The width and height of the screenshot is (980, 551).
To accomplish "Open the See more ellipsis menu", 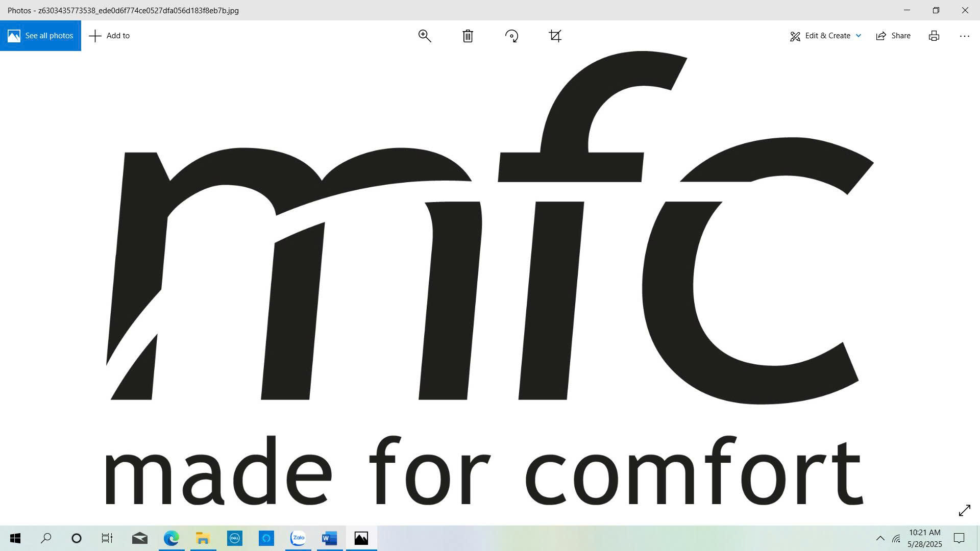I will tap(964, 36).
